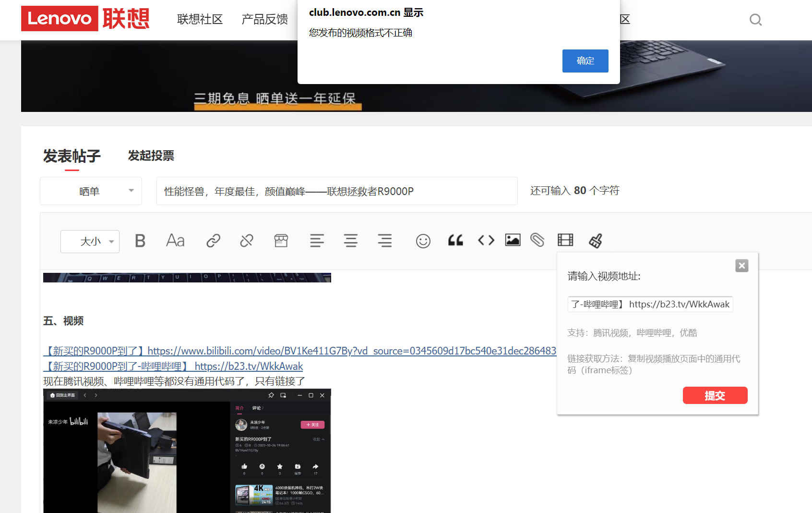Open the 产品反馈 nav item
The width and height of the screenshot is (812, 513).
point(265,19)
